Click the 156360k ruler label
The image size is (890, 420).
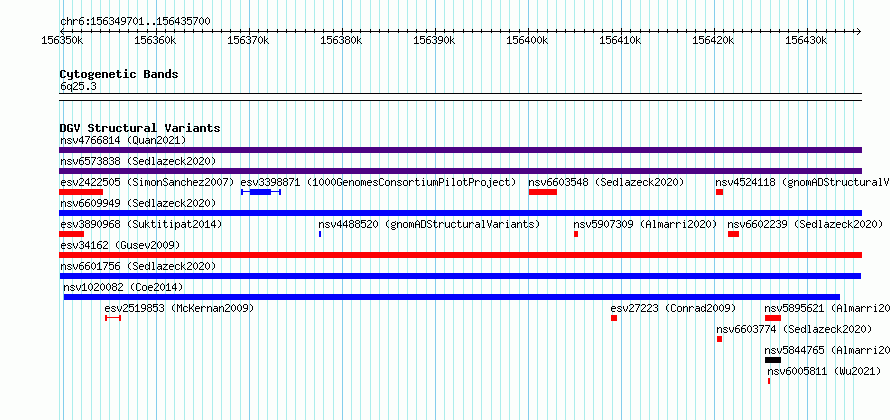click(156, 41)
